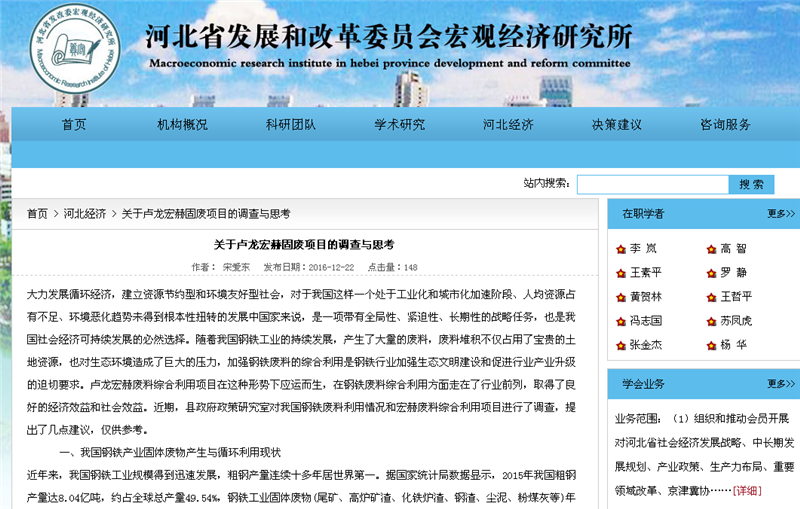
Task: Go to 首页 in the breadcrumb
Action: pos(37,214)
